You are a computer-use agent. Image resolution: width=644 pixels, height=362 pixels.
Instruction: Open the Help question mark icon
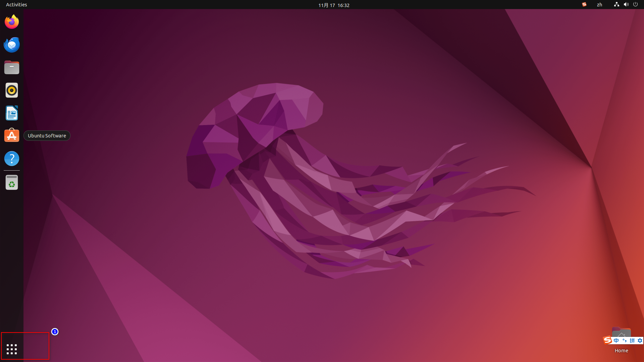(12, 159)
